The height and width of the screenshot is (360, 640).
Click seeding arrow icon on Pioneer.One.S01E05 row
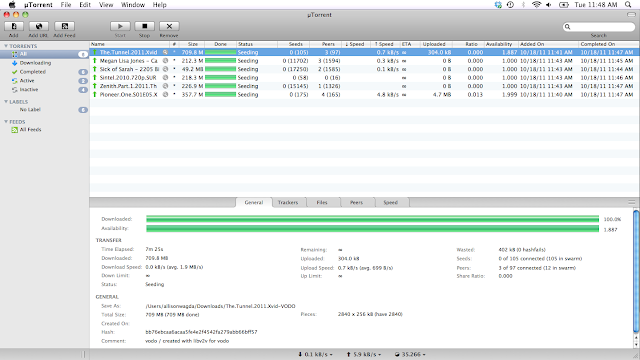(95, 94)
